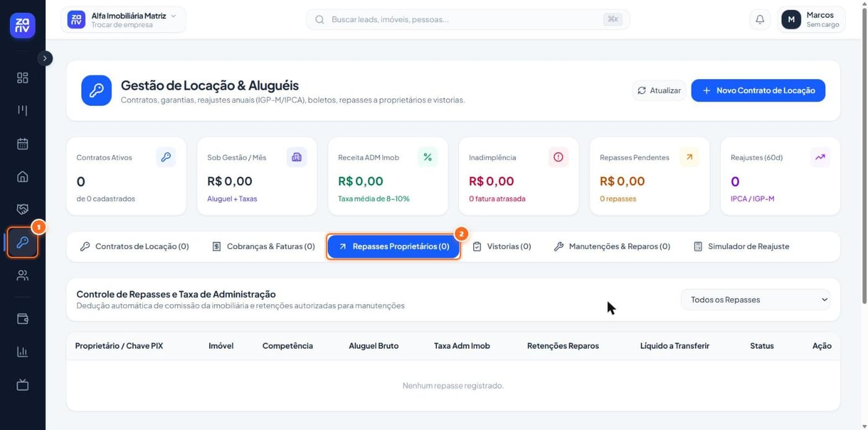
Task: Click the Líquido a Transferir column header
Action: [675, 346]
